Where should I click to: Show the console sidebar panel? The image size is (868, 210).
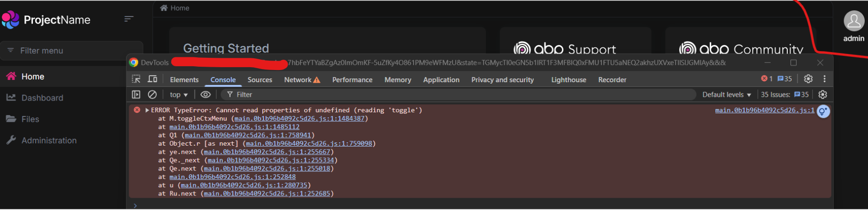click(x=136, y=94)
